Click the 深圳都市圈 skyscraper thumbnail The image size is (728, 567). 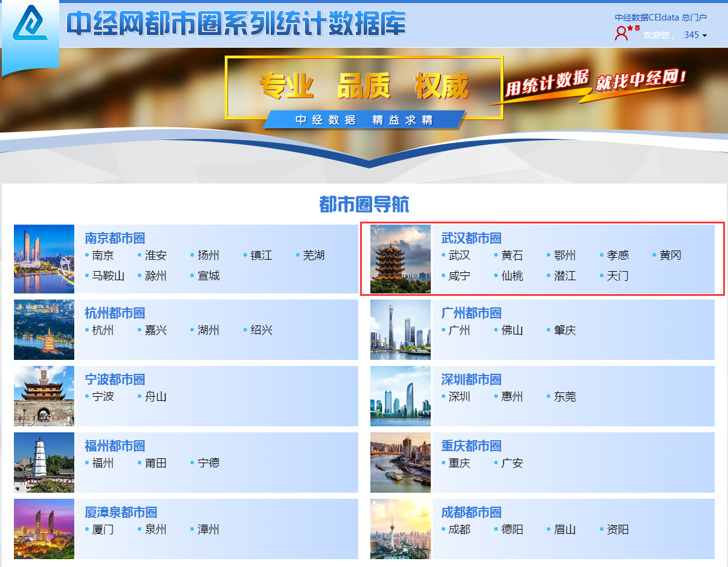tap(401, 396)
